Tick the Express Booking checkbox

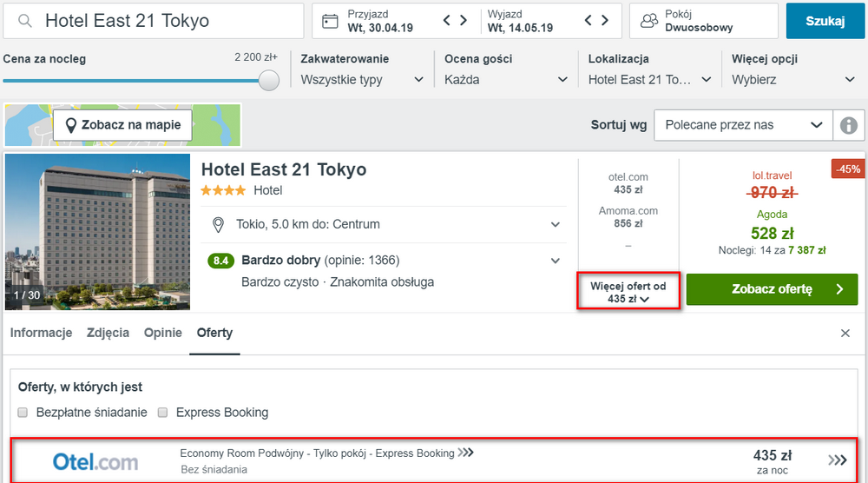pos(163,412)
